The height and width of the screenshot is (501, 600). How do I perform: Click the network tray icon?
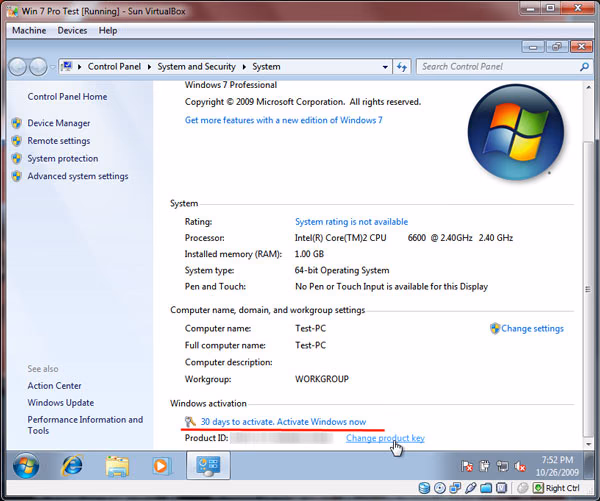pos(502,466)
